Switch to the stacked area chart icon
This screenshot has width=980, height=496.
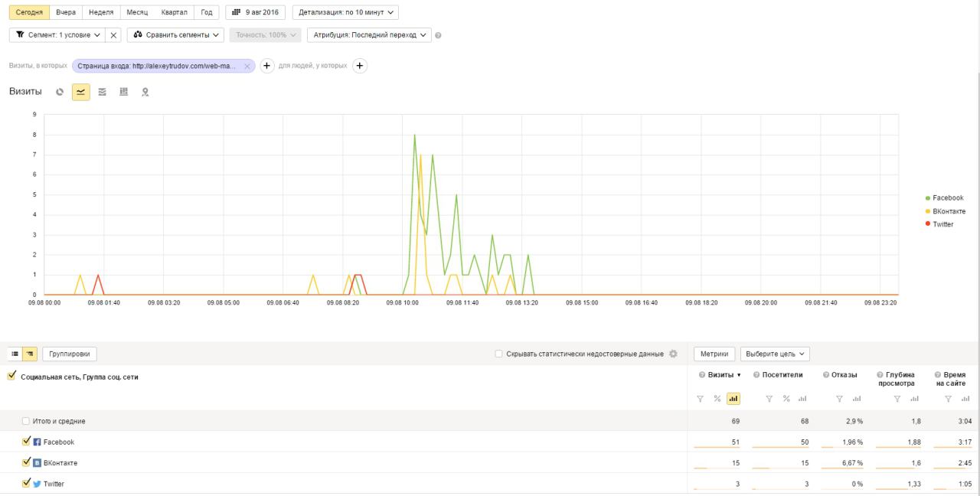[x=103, y=92]
